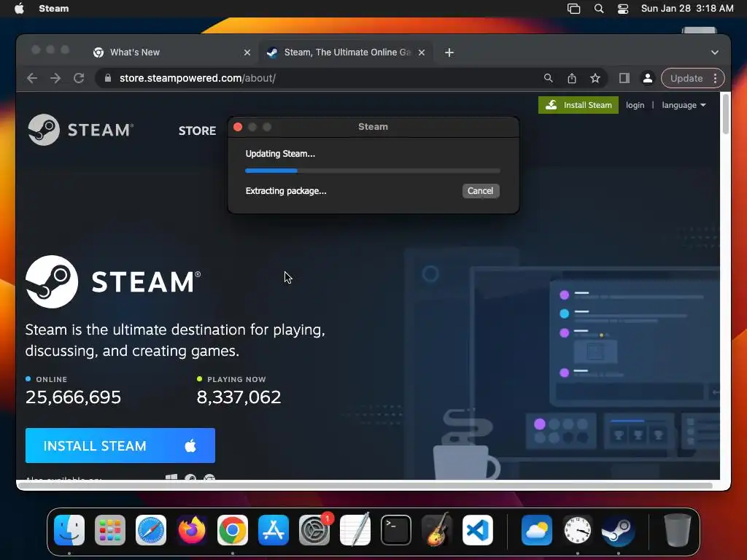Click the ONLINE count 25,666,695

tap(74, 397)
